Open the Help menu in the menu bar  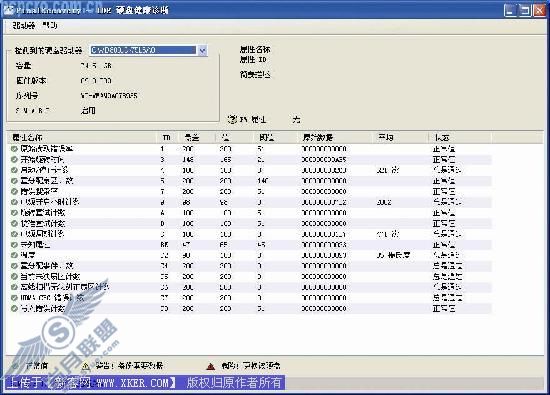click(50, 25)
